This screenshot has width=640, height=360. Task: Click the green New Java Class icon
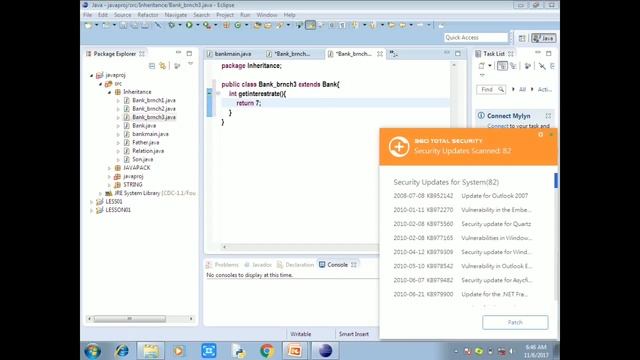tap(238, 25)
